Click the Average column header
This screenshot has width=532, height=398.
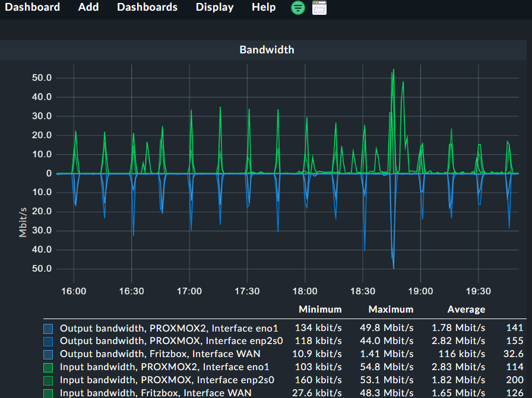pyautogui.click(x=466, y=309)
